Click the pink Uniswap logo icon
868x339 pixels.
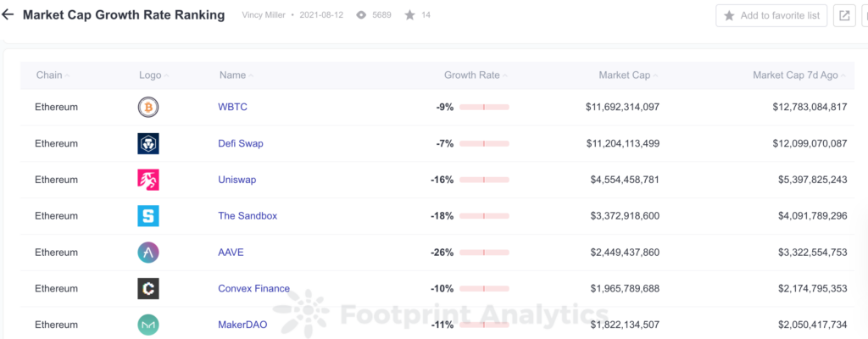click(x=148, y=180)
